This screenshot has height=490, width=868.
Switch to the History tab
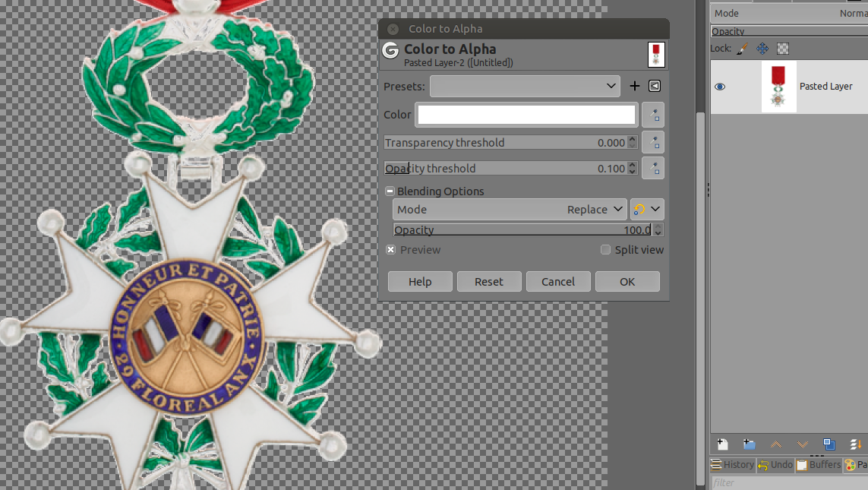(x=732, y=464)
